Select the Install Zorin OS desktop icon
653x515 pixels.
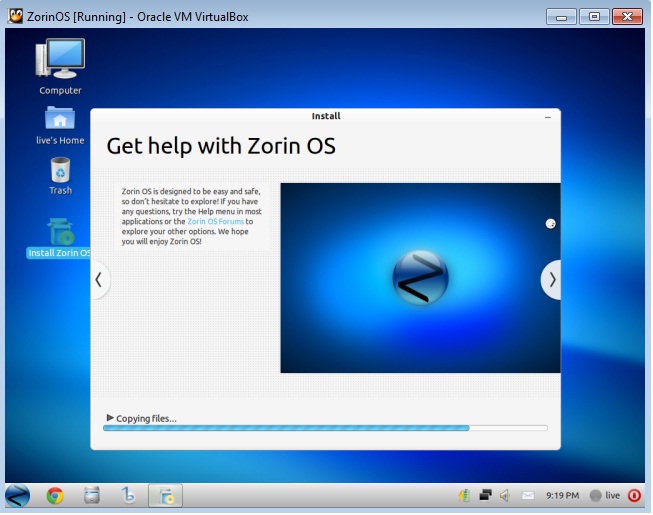(59, 238)
